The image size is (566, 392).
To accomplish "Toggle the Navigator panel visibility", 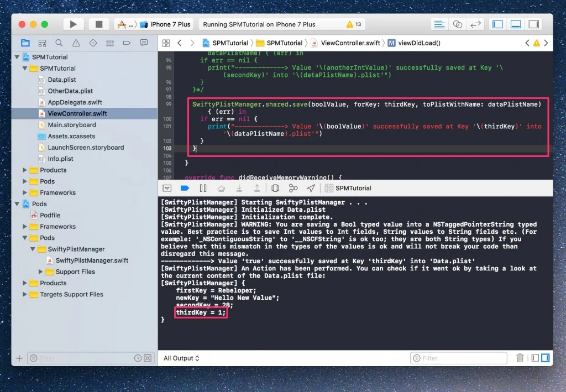I will [498, 24].
